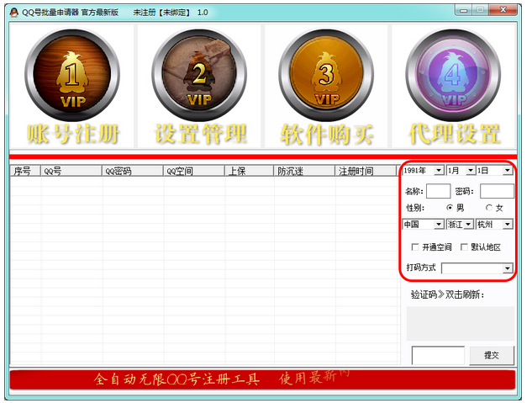The image size is (532, 403).
Task: Click the gray captcha image area
Action: [x=461, y=324]
